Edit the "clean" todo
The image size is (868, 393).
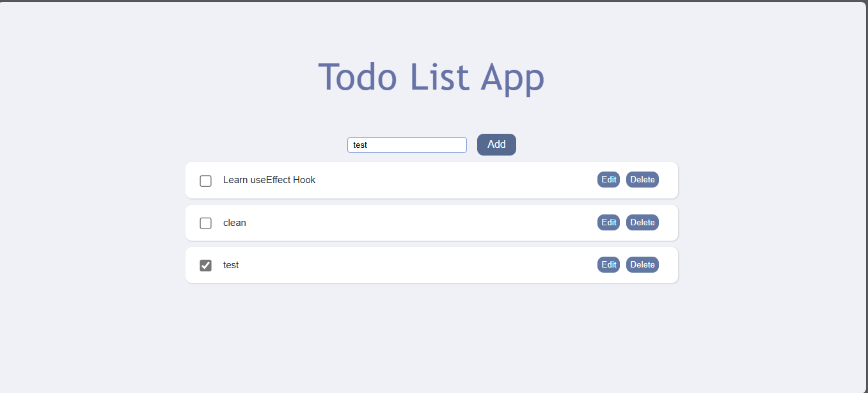[x=608, y=222]
